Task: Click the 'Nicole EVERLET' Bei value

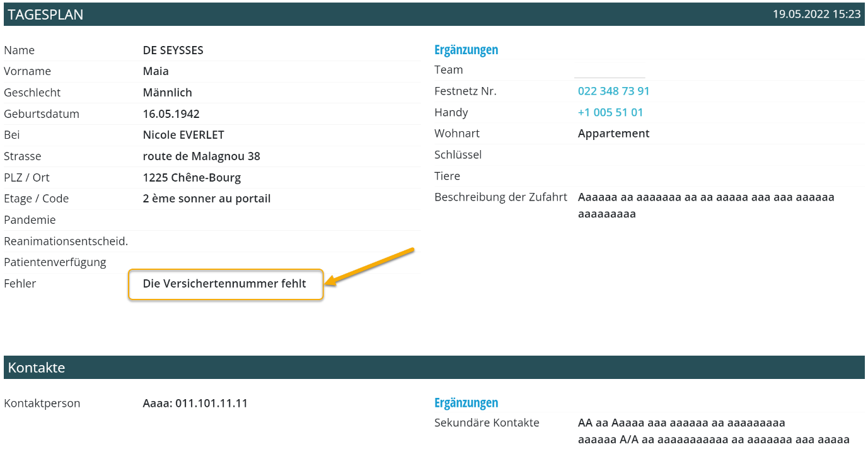Action: click(x=183, y=135)
